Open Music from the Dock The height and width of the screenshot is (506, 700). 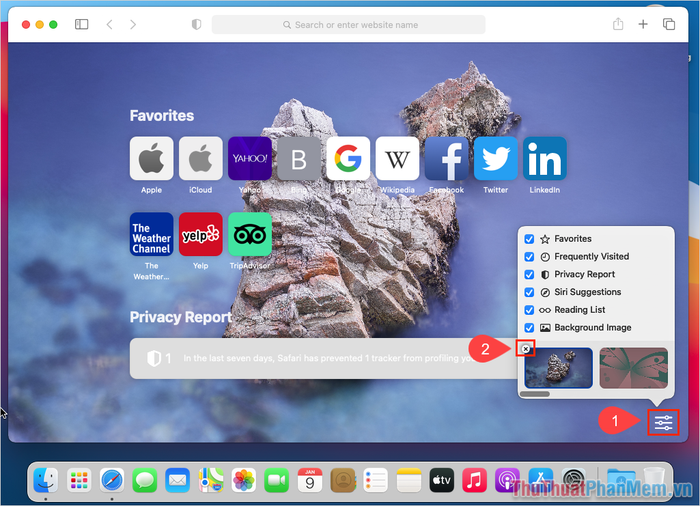[475, 481]
